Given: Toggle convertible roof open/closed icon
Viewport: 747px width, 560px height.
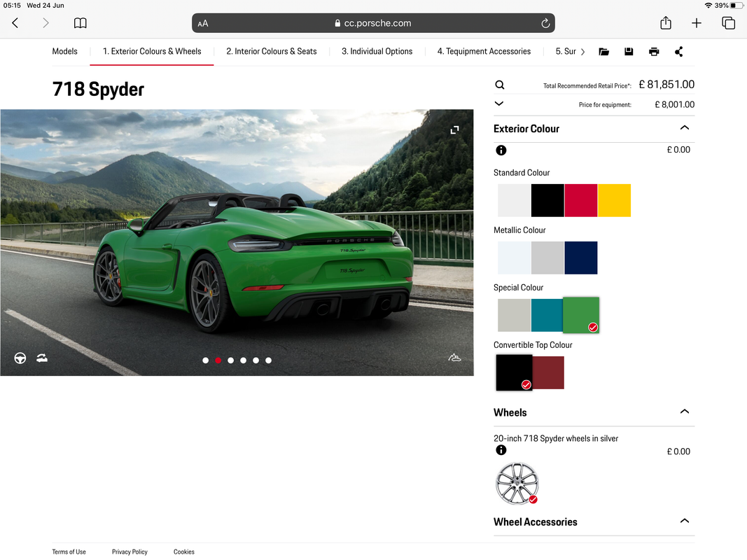Looking at the screenshot, I should click(42, 358).
